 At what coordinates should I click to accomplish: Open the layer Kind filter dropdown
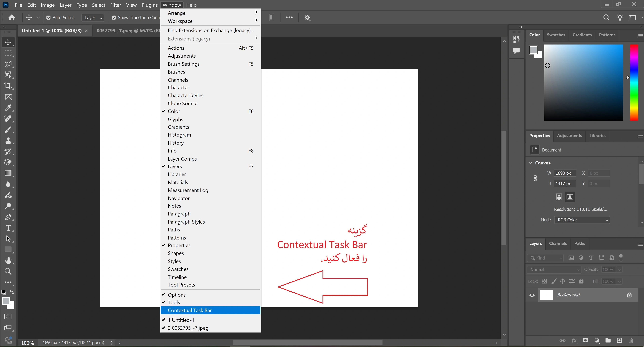pyautogui.click(x=546, y=258)
